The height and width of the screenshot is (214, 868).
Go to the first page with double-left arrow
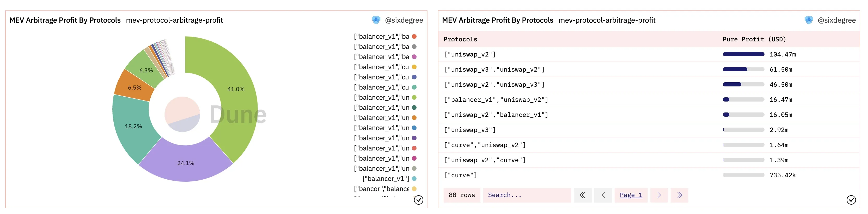point(583,195)
